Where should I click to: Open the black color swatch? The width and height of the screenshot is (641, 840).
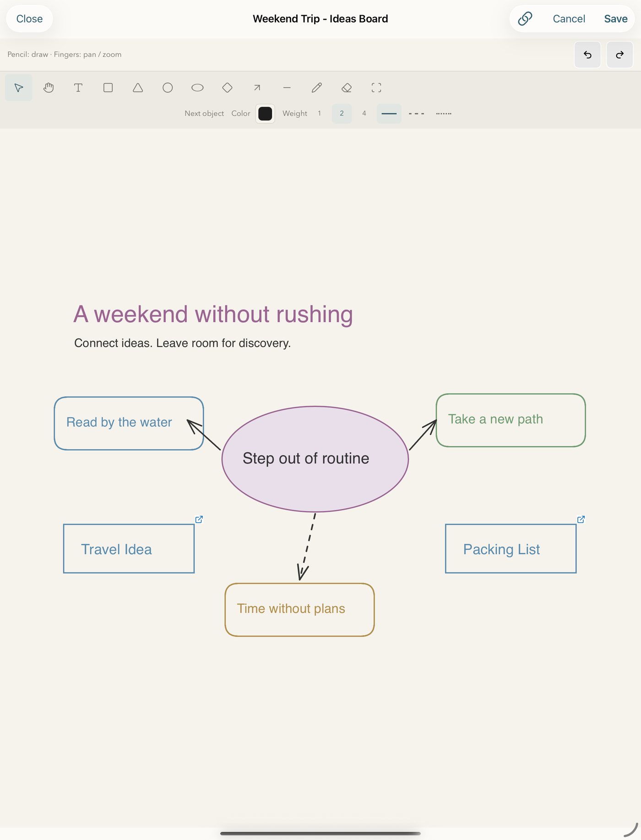(x=265, y=114)
